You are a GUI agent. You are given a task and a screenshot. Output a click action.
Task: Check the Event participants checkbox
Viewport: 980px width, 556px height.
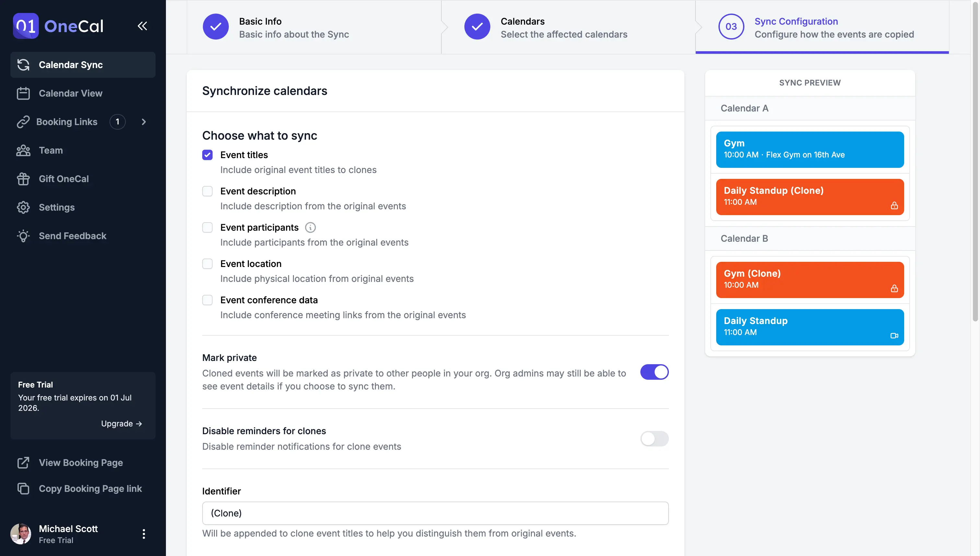(207, 227)
